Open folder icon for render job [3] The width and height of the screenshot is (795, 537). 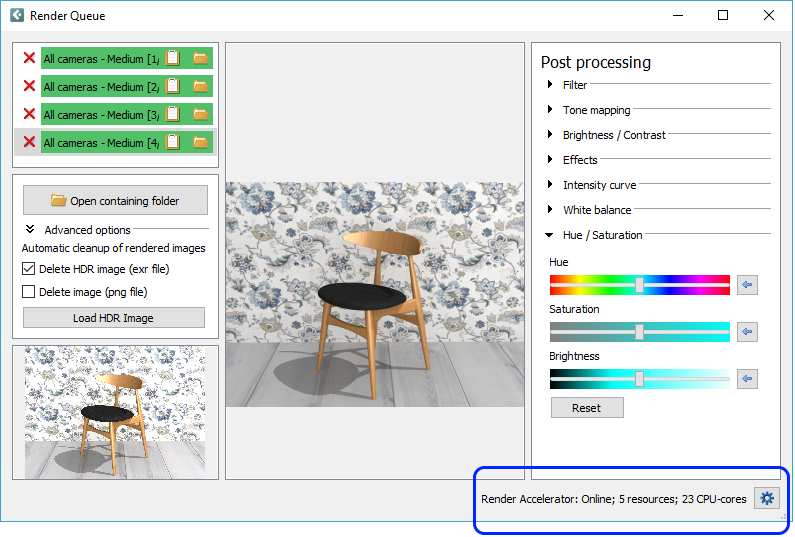pyautogui.click(x=201, y=115)
